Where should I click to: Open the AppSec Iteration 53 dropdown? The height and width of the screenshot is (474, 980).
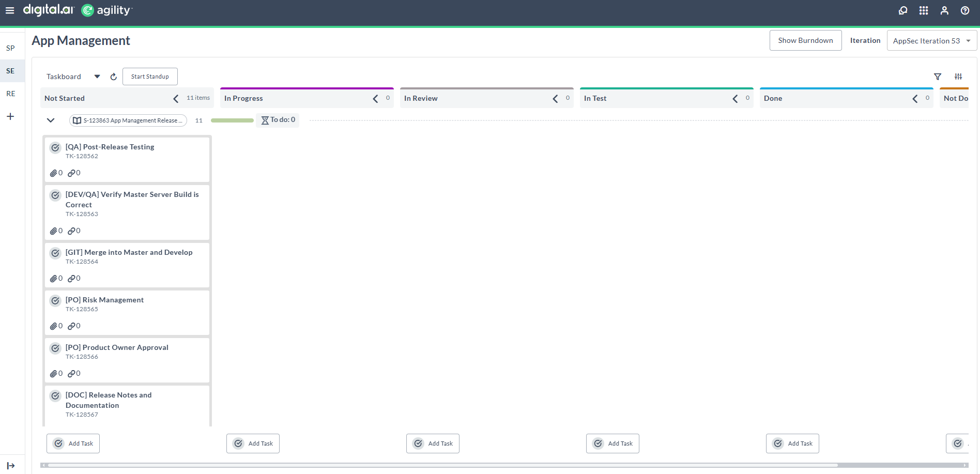pos(930,40)
